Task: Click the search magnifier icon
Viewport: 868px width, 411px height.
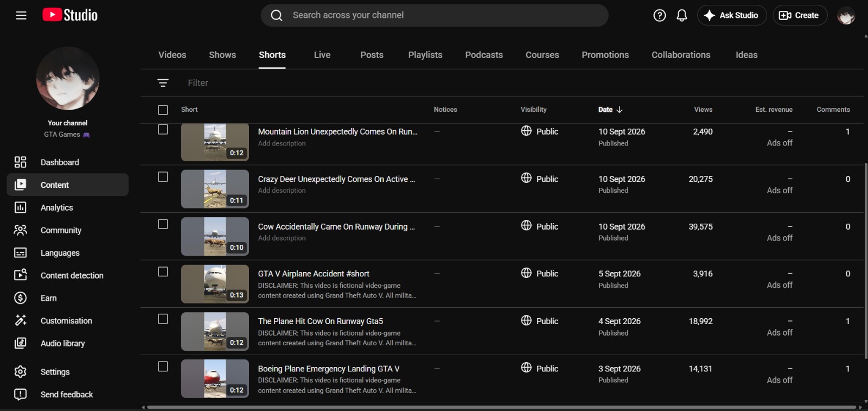Action: (277, 15)
